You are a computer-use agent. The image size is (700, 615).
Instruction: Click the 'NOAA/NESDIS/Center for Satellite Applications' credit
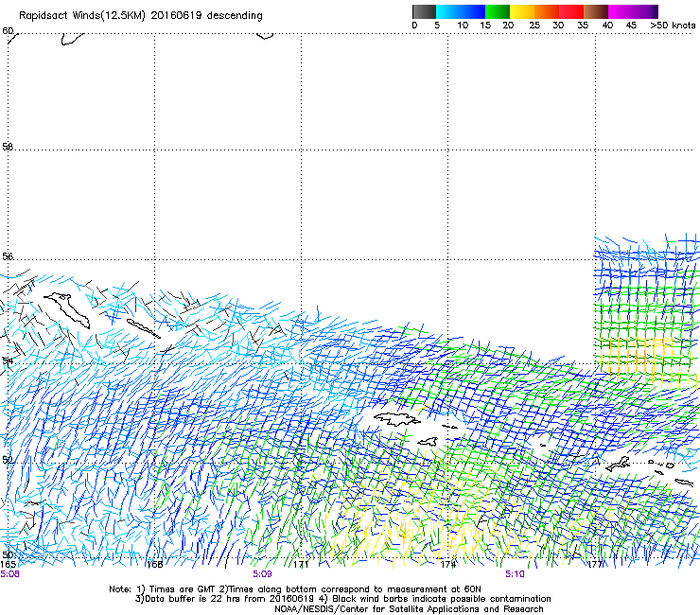(377, 609)
